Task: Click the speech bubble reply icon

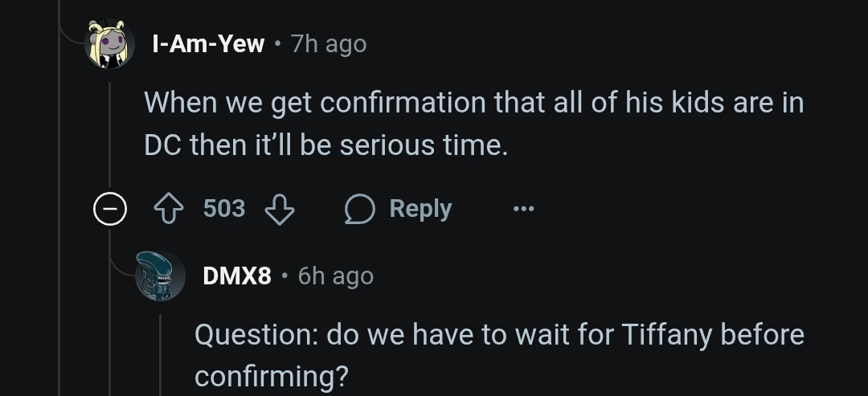Action: point(360,210)
